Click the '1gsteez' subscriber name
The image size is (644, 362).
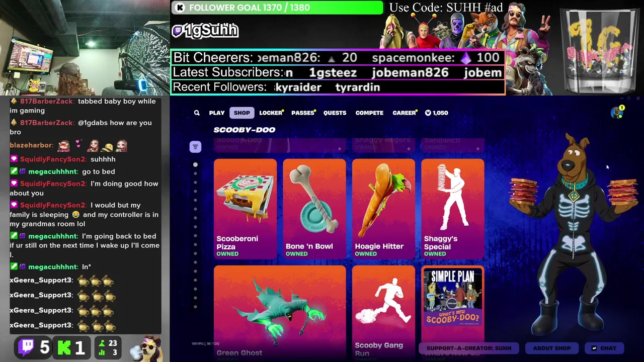pos(333,72)
